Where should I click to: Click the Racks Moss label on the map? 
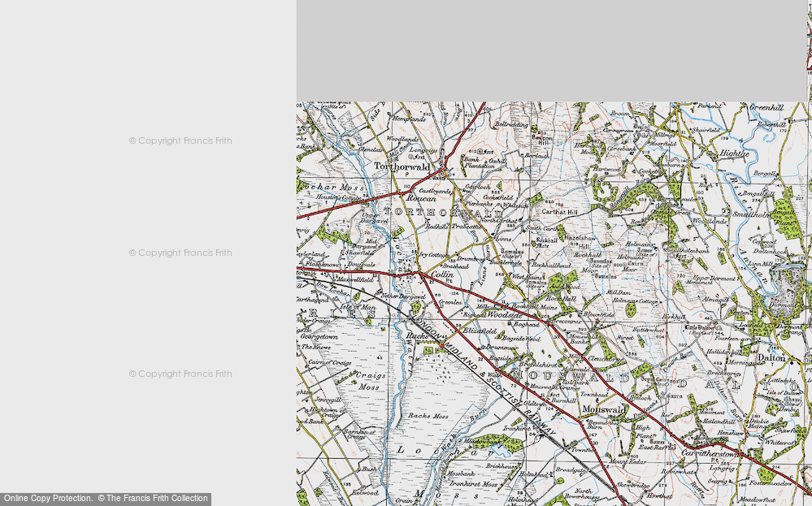pos(428,416)
